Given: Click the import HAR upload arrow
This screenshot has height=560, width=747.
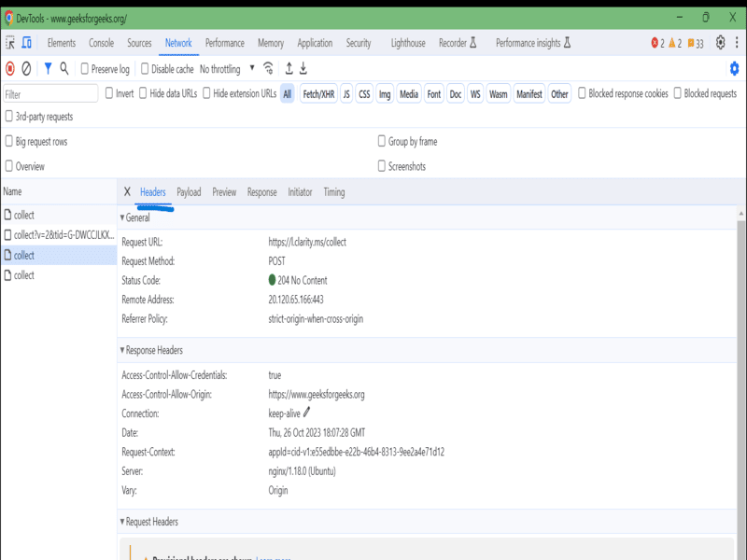Looking at the screenshot, I should click(289, 68).
